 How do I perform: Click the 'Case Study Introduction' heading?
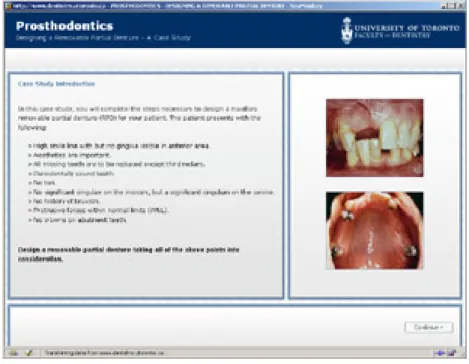tap(56, 84)
